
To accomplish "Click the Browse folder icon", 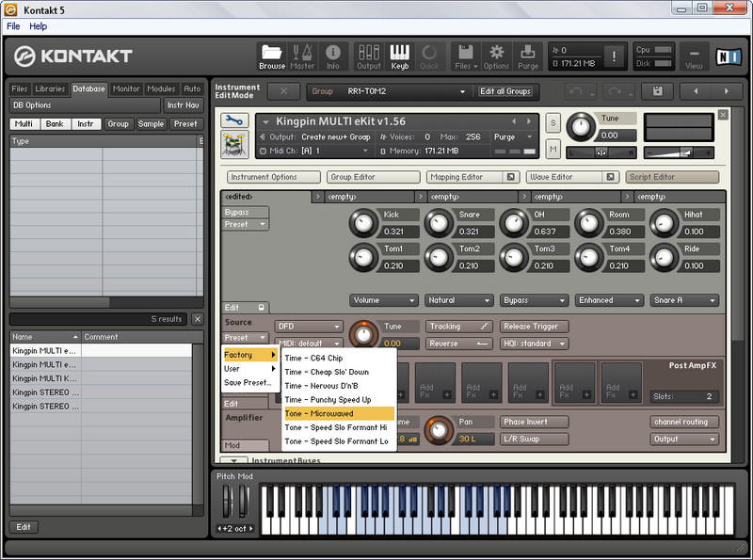I will (272, 56).
